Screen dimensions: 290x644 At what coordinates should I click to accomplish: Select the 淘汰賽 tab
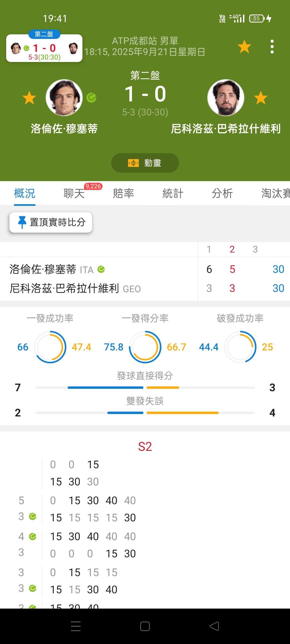pyautogui.click(x=276, y=193)
